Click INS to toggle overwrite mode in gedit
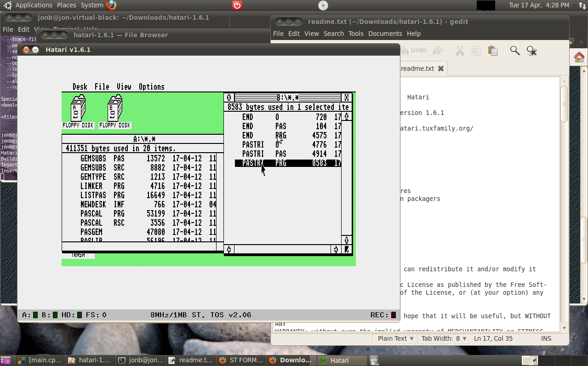Viewport: 588px width, 366px height. 545,338
